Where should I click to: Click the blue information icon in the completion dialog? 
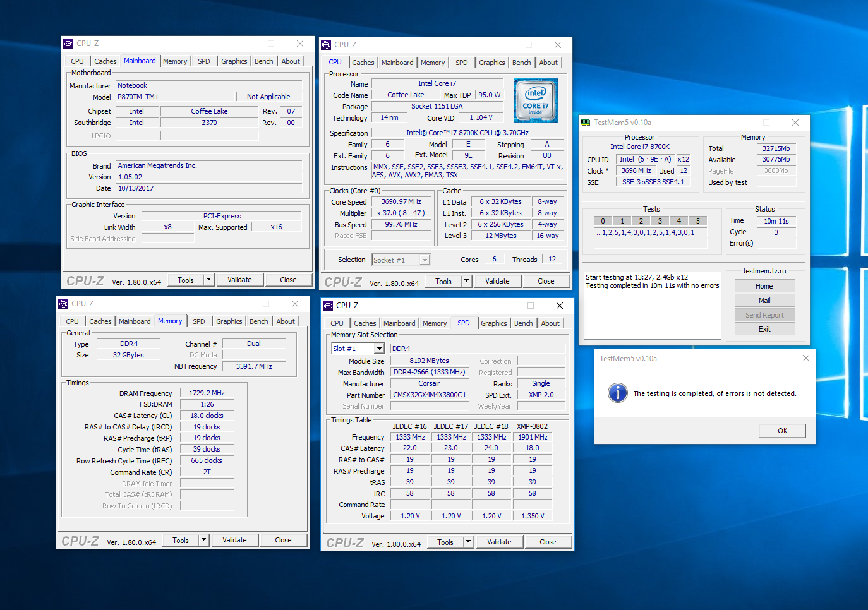(617, 393)
